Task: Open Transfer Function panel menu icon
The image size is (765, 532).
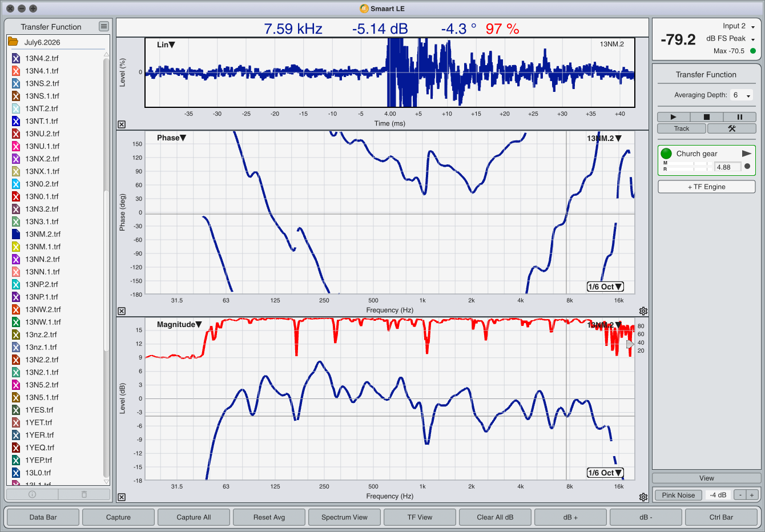Action: [103, 26]
